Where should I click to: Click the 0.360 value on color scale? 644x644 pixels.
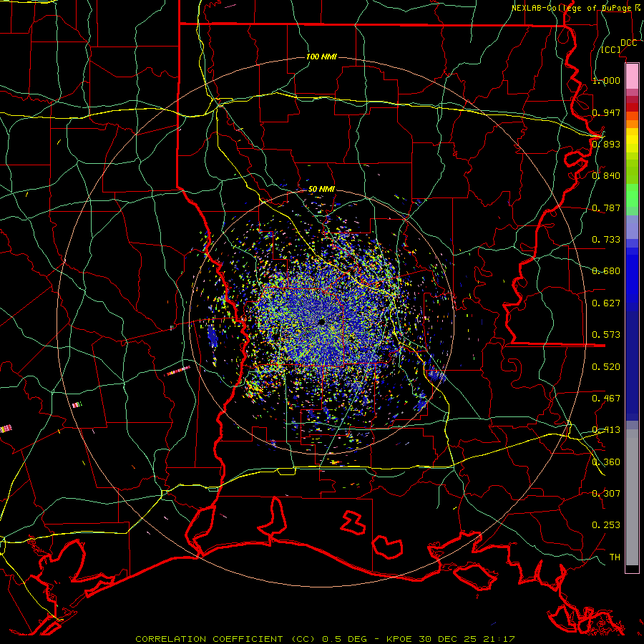pyautogui.click(x=606, y=462)
